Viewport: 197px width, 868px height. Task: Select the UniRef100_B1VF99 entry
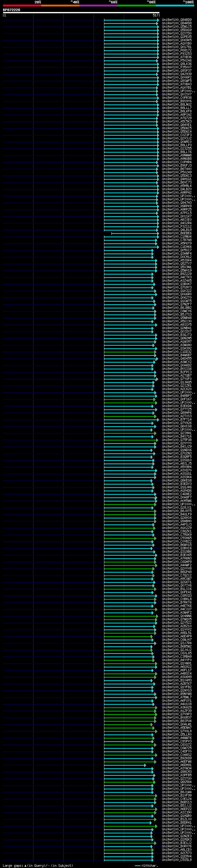click(x=177, y=796)
